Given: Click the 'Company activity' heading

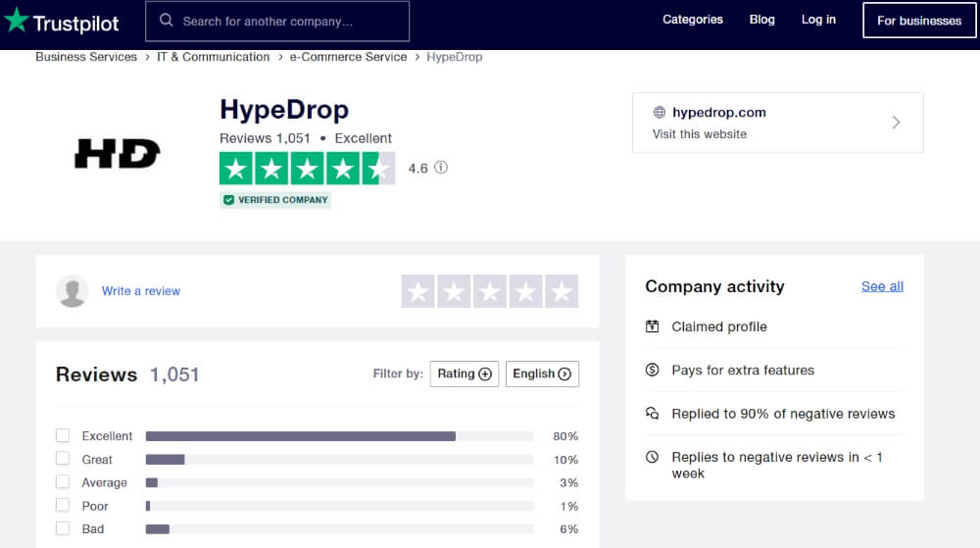Looking at the screenshot, I should pyautogui.click(x=714, y=286).
